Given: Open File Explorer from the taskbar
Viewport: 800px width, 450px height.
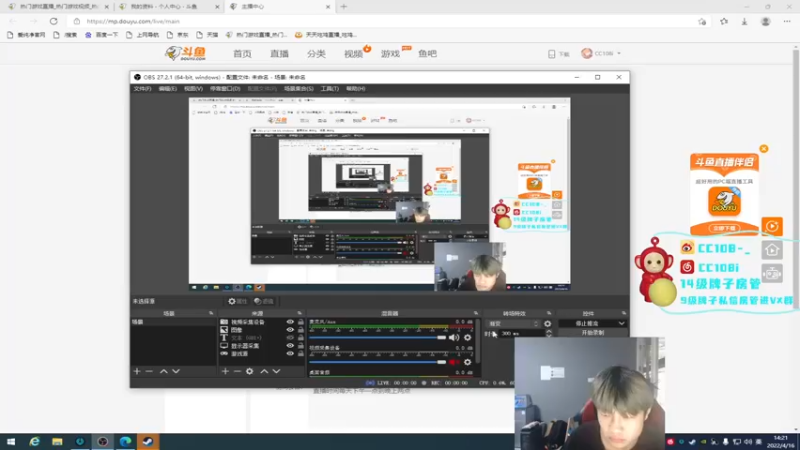Looking at the screenshot, I should pos(57,441).
